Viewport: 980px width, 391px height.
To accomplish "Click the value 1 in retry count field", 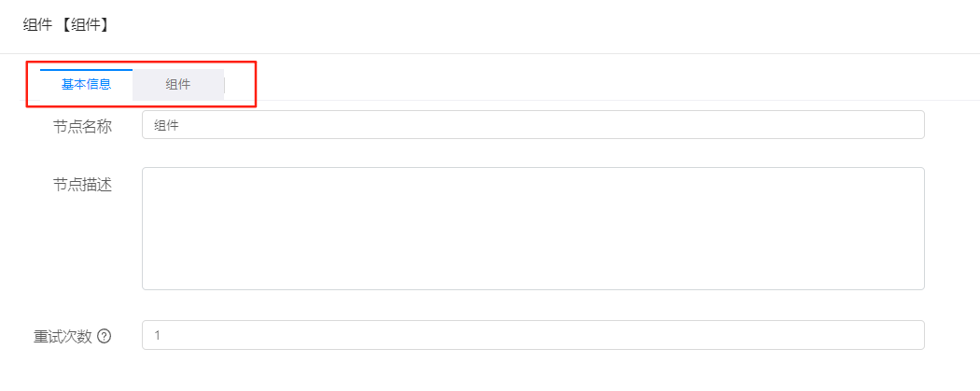I will click(x=158, y=335).
